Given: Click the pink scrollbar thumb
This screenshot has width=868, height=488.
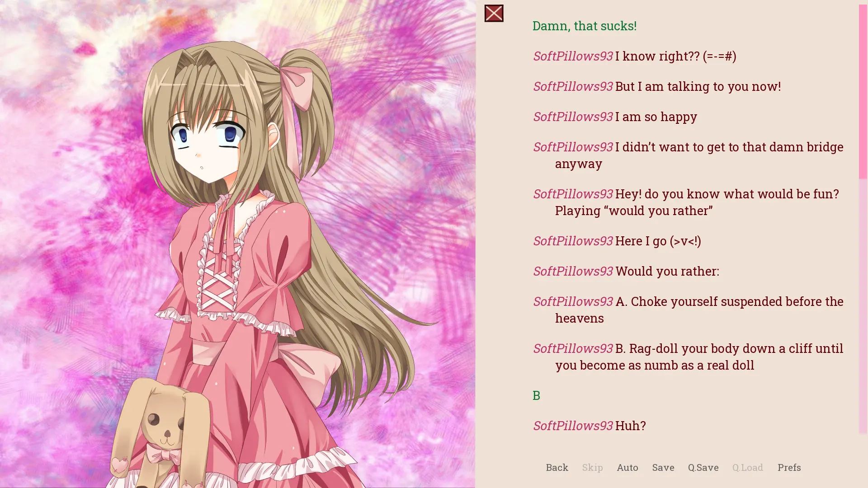Looking at the screenshot, I should pyautogui.click(x=863, y=92).
